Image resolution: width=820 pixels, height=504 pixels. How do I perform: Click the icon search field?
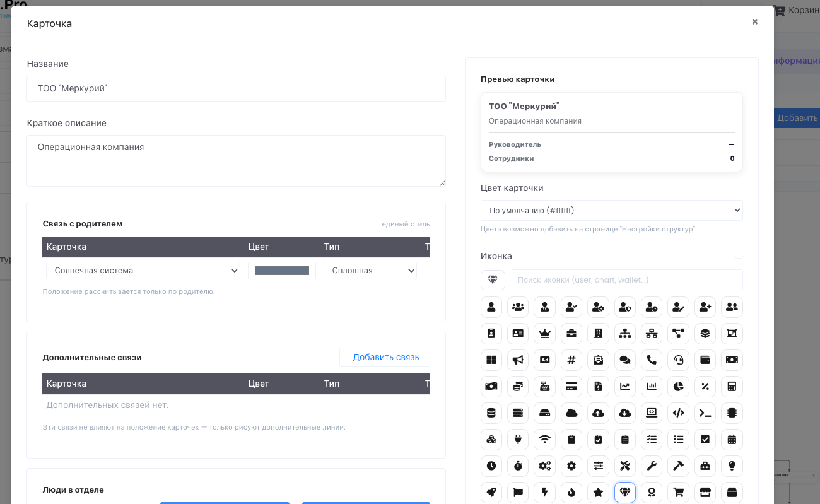point(627,279)
